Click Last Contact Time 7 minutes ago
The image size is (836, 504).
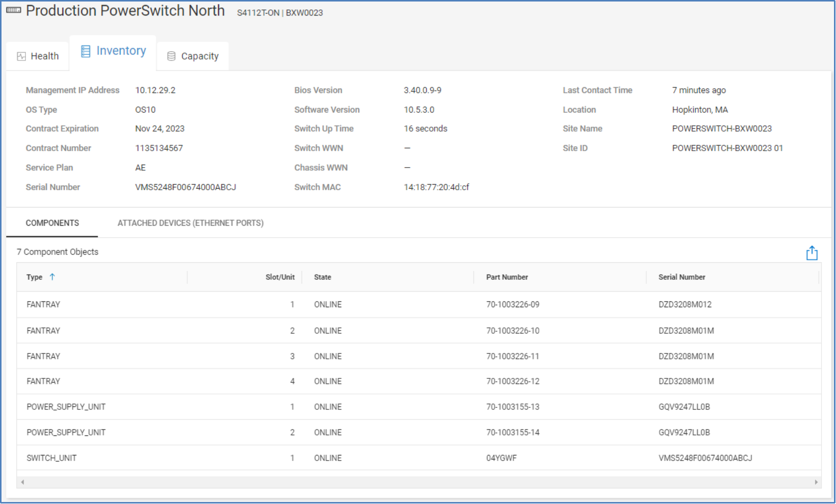[x=699, y=90]
